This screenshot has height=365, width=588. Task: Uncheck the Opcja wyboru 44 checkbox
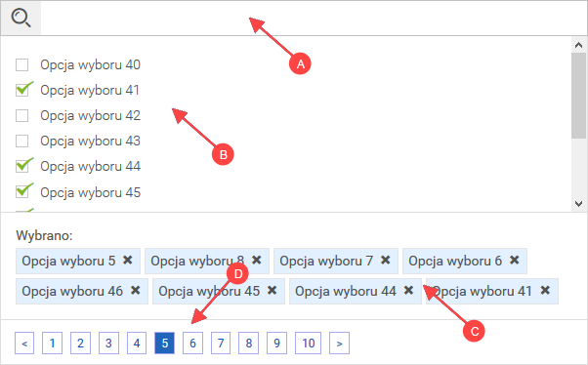[x=21, y=166]
